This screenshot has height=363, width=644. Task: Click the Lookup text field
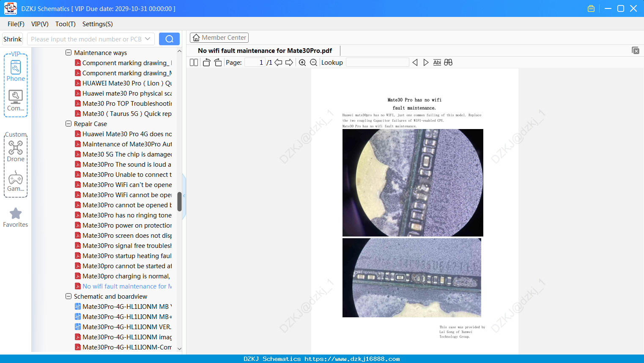click(x=378, y=63)
